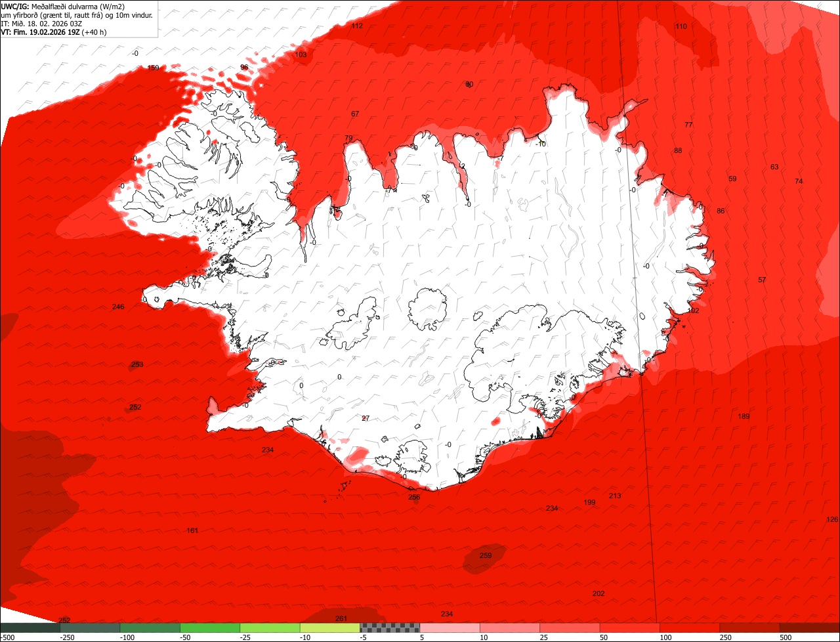Click the map value 202
Viewport: 840px width, 642px height.
pyautogui.click(x=598, y=593)
